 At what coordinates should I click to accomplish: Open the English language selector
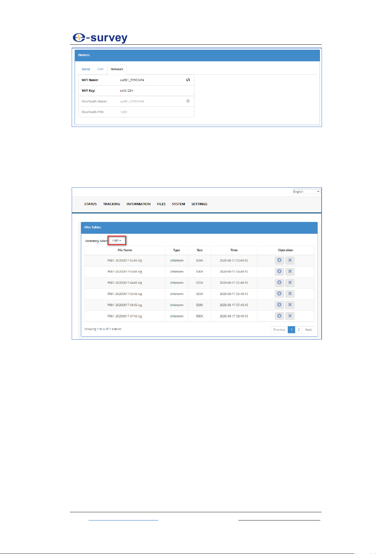coord(306,191)
